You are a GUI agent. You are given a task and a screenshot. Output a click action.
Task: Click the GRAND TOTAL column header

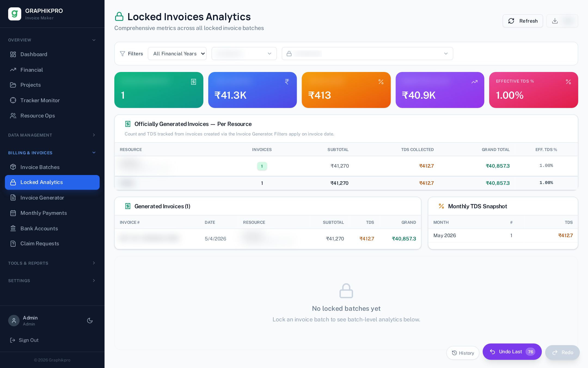tap(496, 150)
